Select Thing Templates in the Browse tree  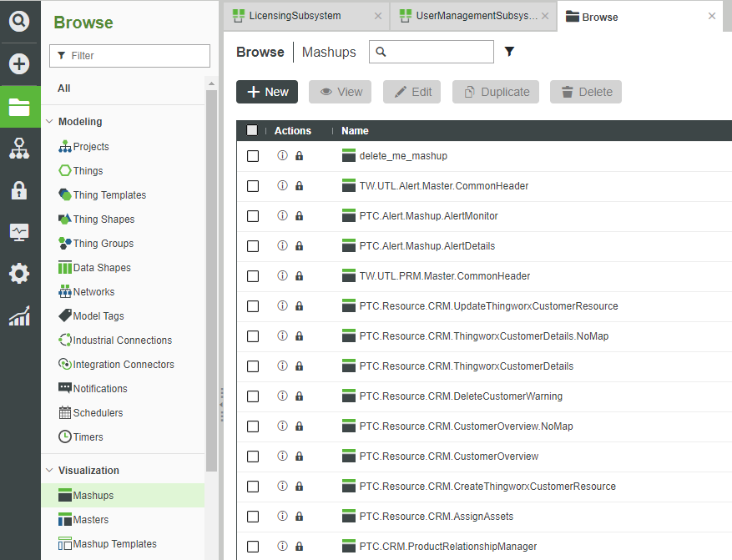coord(109,195)
